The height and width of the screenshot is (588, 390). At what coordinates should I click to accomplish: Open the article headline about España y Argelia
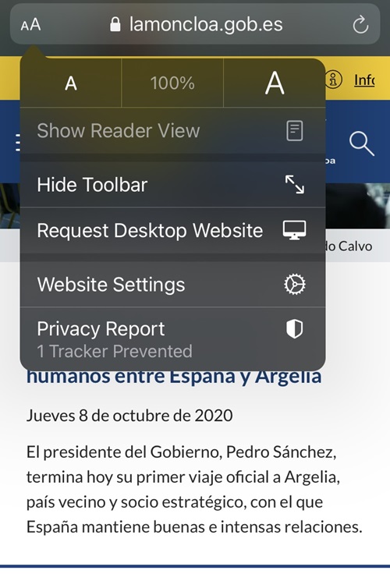[174, 377]
